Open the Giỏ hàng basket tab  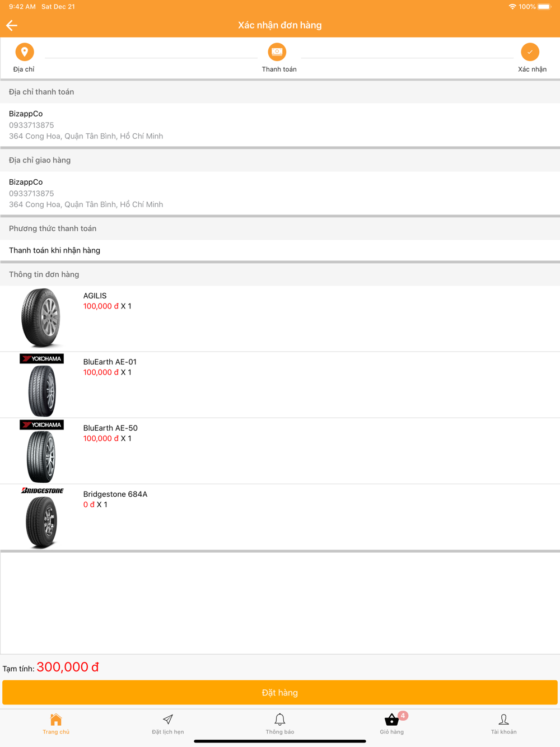click(392, 724)
